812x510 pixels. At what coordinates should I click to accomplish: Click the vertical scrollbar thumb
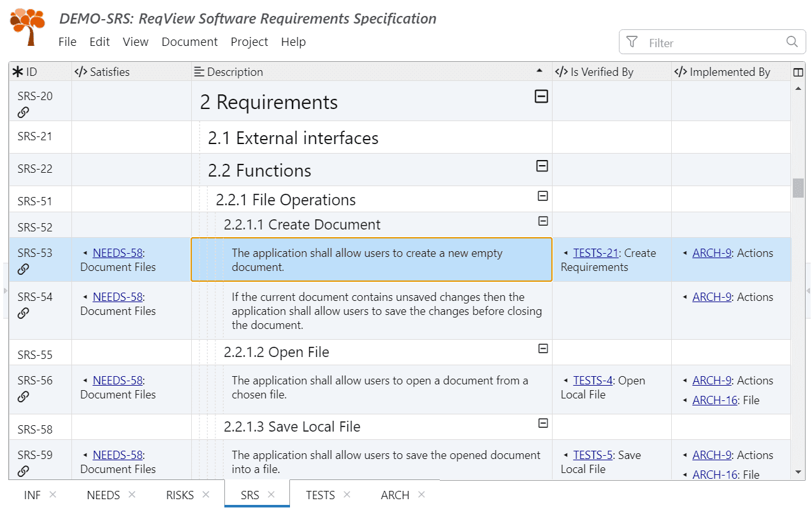[798, 188]
